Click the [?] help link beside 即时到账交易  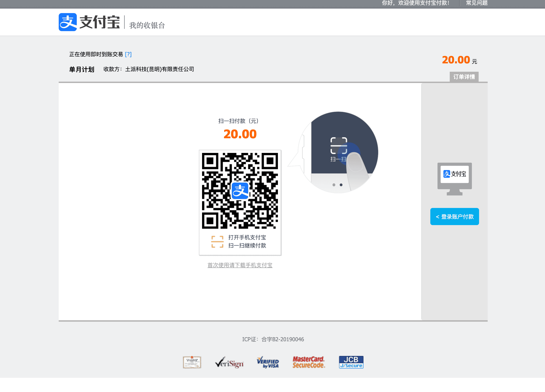128,54
